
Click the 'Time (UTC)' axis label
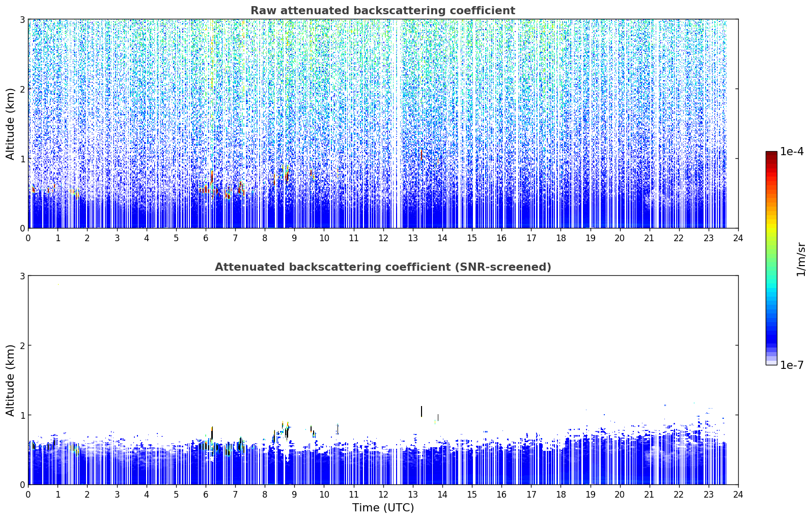tap(383, 508)
